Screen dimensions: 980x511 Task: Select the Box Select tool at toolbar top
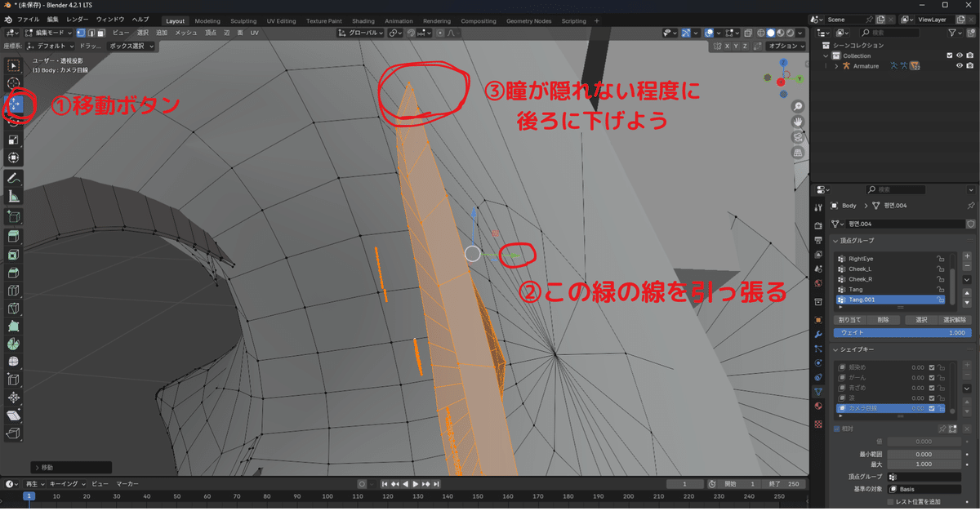[x=14, y=65]
